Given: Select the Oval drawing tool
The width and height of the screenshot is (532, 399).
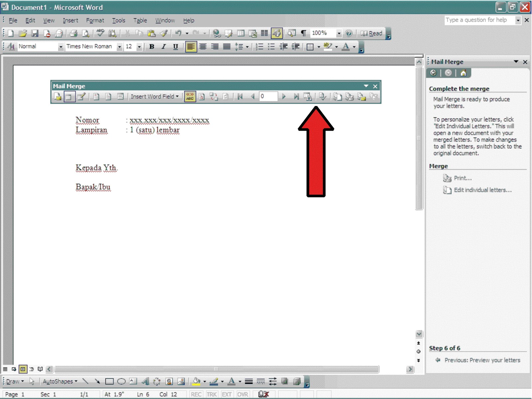Looking at the screenshot, I should (121, 381).
